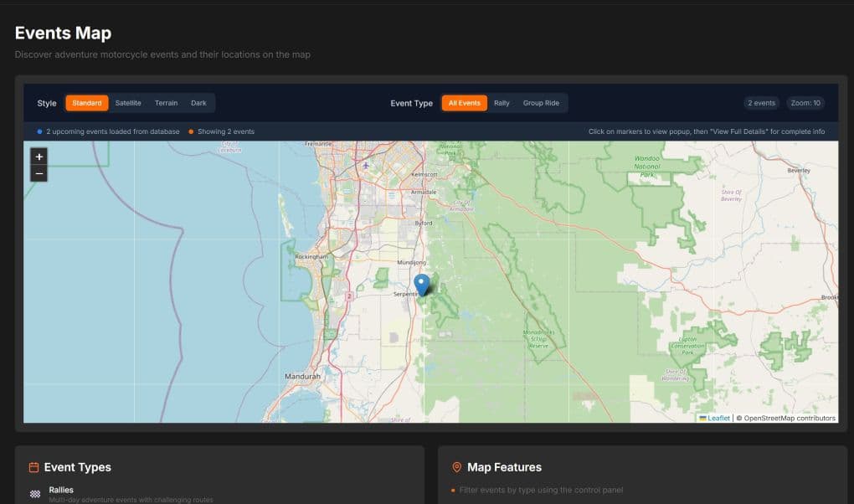Filter events by Rally type
Viewport: 854px width, 504px height.
[501, 102]
